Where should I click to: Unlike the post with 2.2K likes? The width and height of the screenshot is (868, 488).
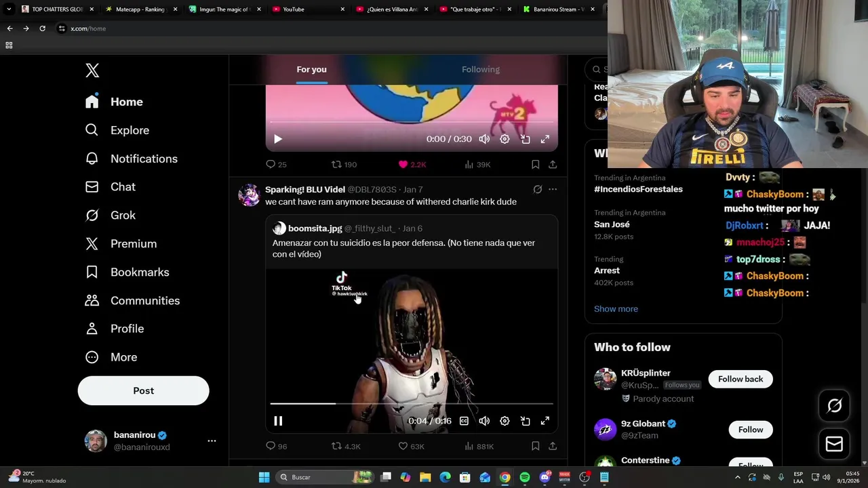412,165
